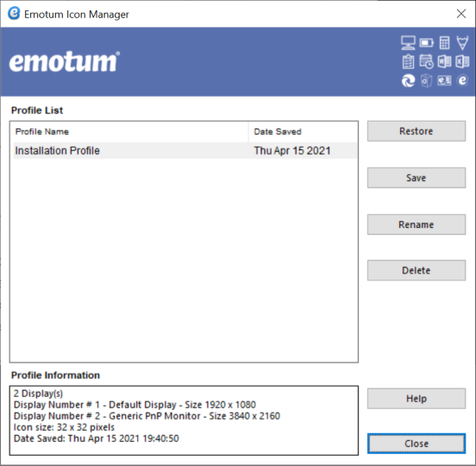
Task: Rename the selected profile
Action: [x=416, y=224]
